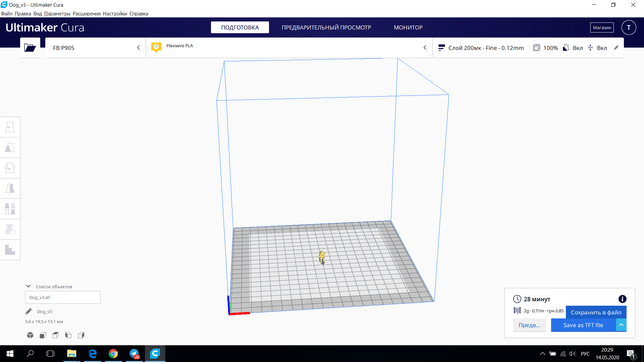Click the Предв... preview button
This screenshot has height=362, width=644.
[x=529, y=325]
